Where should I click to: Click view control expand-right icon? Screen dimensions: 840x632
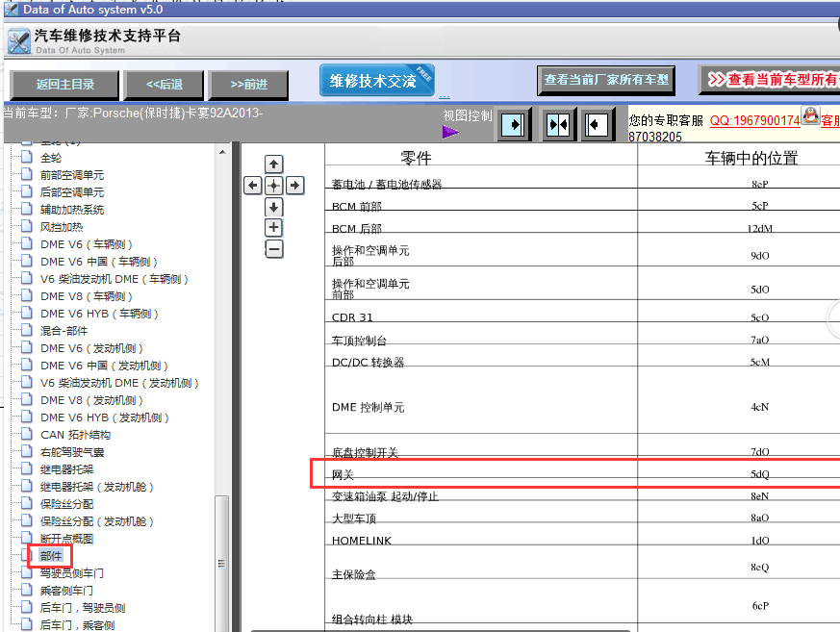(x=514, y=125)
